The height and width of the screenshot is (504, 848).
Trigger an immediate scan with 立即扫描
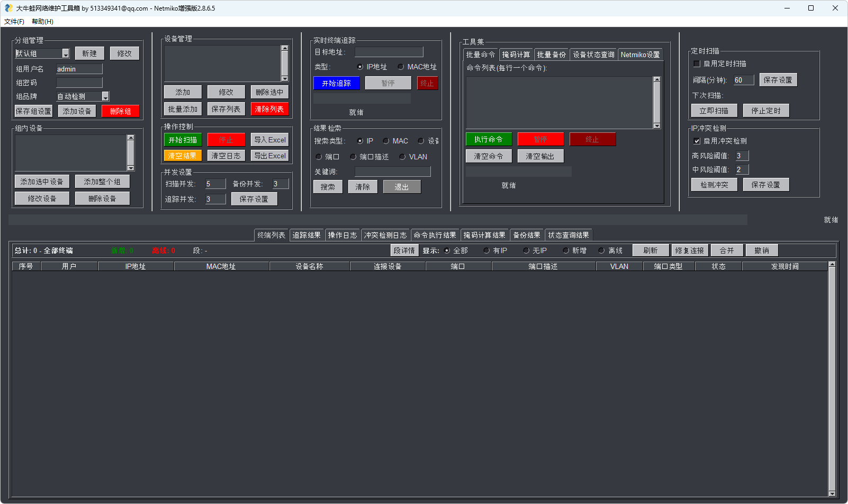coord(714,110)
